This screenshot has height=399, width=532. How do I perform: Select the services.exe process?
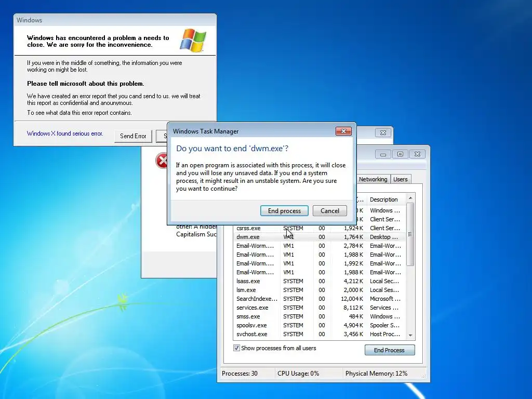click(x=320, y=308)
